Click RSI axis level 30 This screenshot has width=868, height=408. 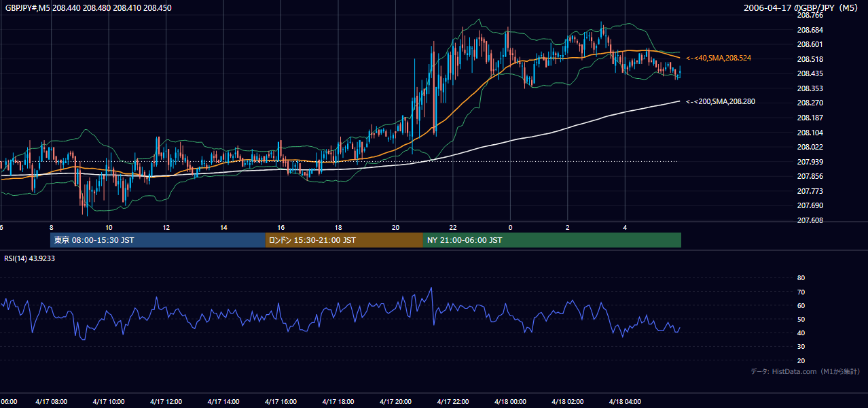tap(801, 347)
